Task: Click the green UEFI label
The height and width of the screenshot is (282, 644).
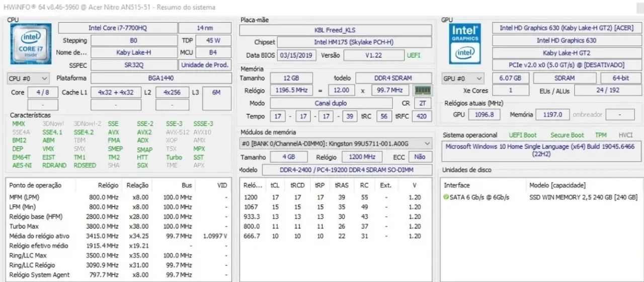Action: (414, 55)
